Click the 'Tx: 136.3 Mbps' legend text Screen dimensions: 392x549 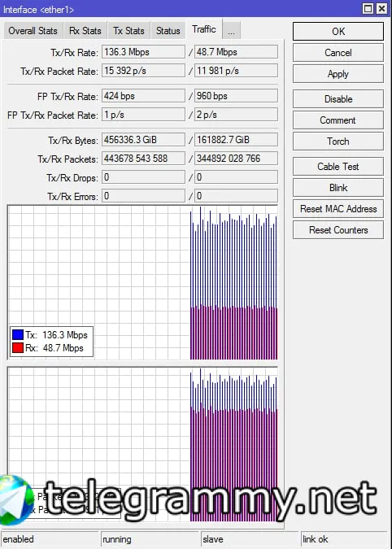56,335
